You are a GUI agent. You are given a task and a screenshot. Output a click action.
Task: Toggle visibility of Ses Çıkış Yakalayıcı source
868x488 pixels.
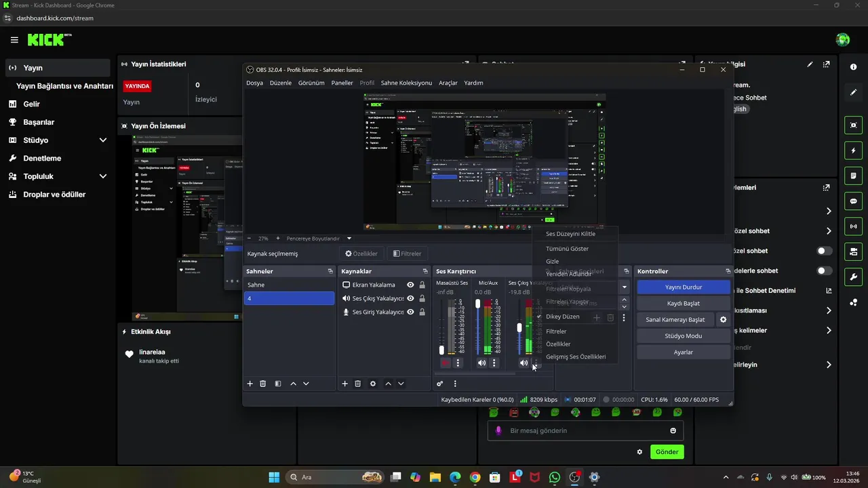410,298
